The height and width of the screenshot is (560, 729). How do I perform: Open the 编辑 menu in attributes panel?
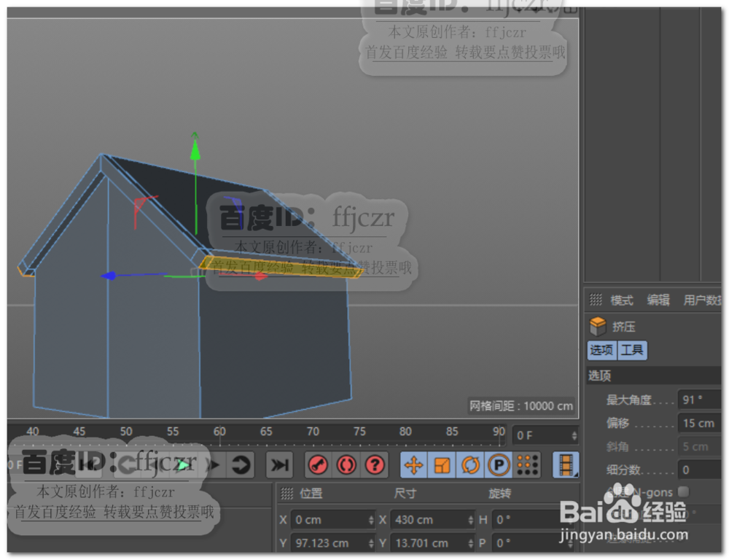coord(658,300)
